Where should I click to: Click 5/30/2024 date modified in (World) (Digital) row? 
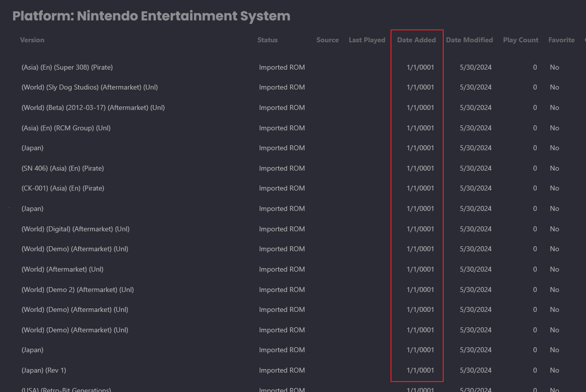(x=476, y=229)
